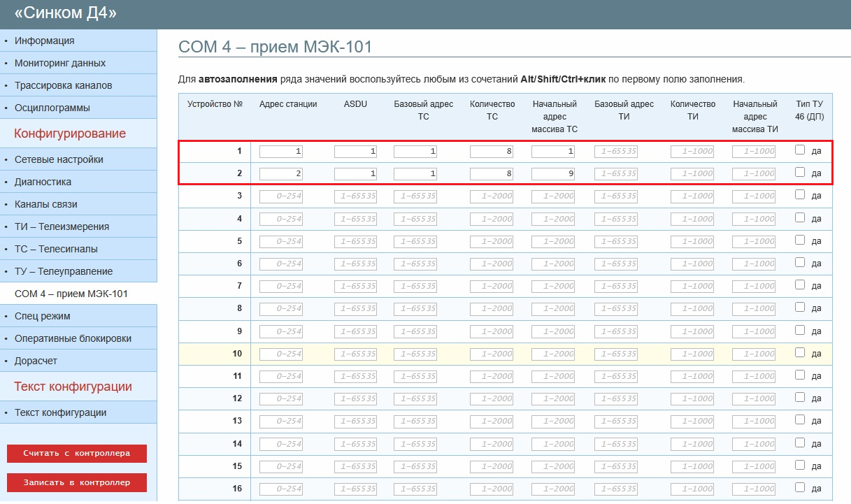Open Сетевые настройки configuration page

59,159
